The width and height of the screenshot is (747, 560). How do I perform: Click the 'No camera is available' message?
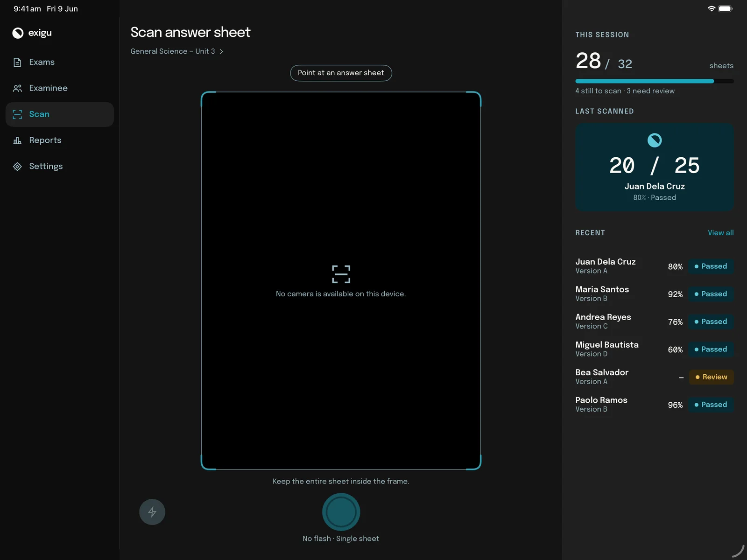[341, 294]
